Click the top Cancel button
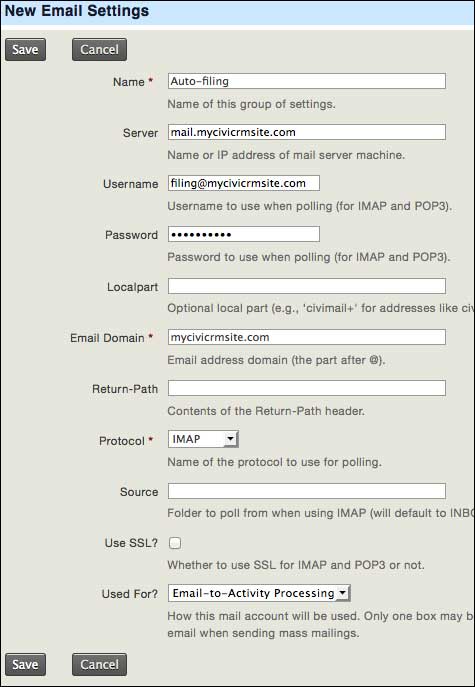Image resolution: width=475 pixels, height=687 pixels. (x=99, y=50)
